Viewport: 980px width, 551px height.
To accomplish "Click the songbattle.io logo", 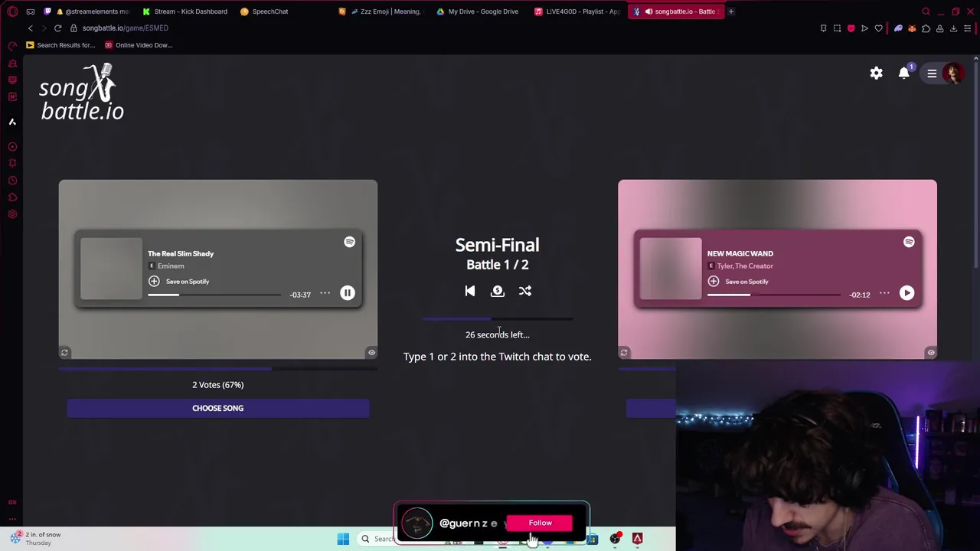I will 81,92.
